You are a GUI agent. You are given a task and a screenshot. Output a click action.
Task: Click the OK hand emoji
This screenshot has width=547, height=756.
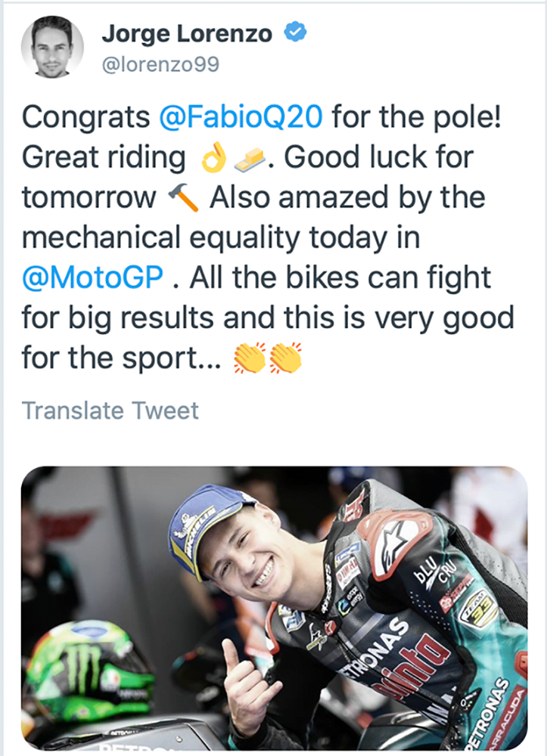(x=214, y=157)
